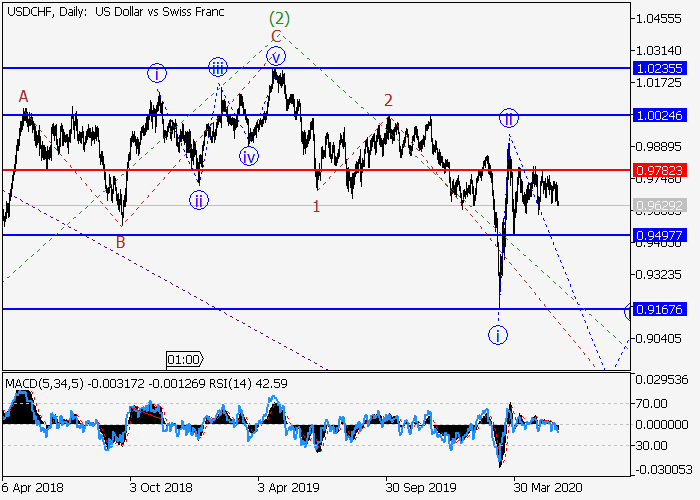
Task: Select the 0.94977 price level tag
Action: pos(659,236)
